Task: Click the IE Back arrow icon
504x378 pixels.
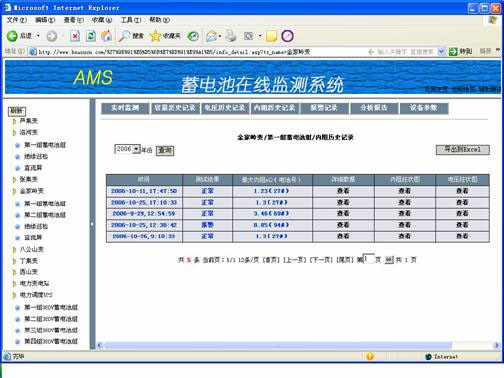Action: point(12,36)
